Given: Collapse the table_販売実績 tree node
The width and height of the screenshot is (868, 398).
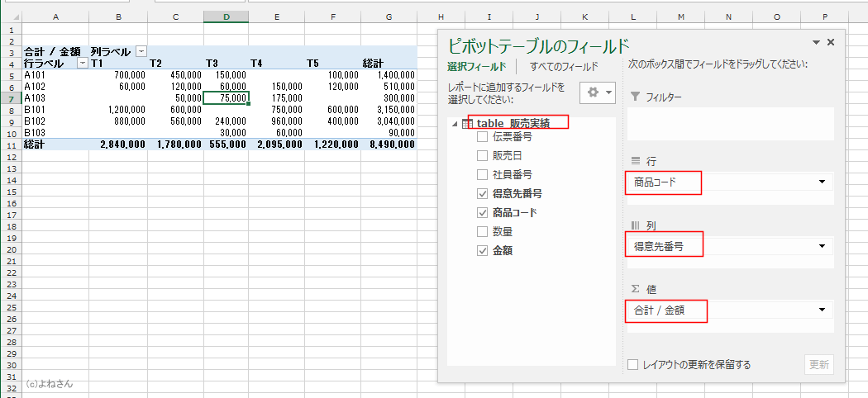Looking at the screenshot, I should (x=454, y=123).
